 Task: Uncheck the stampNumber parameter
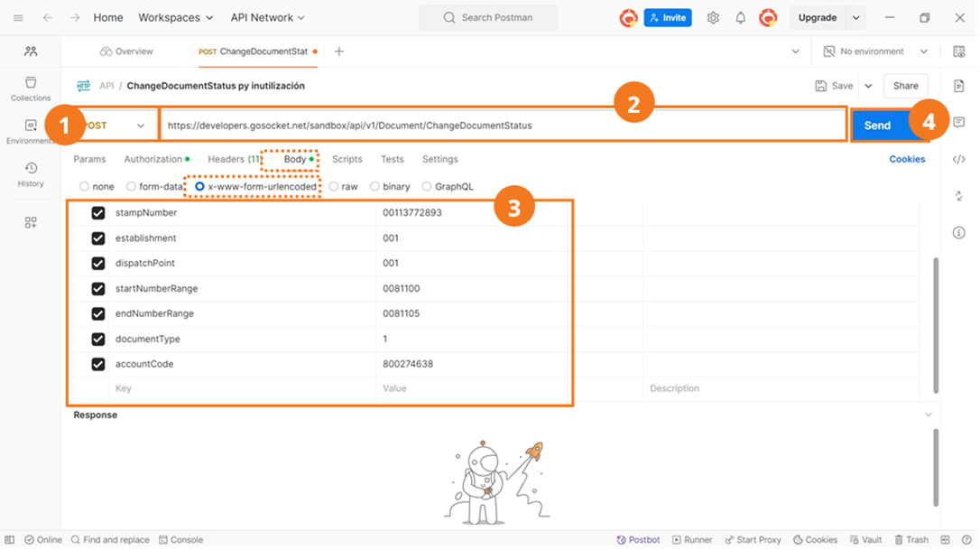(98, 213)
